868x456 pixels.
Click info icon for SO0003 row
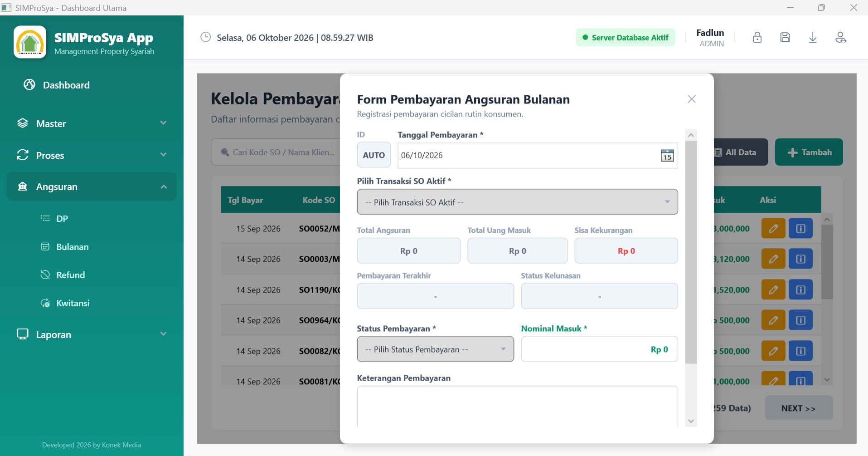[800, 259]
